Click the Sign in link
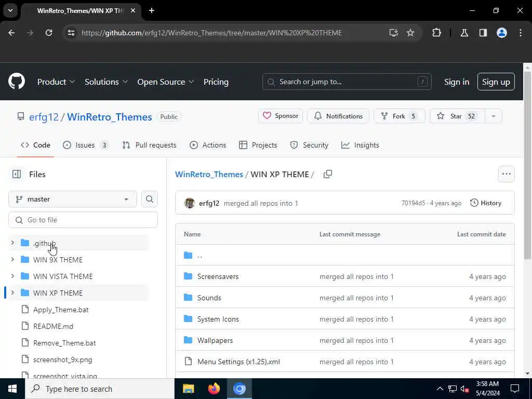Viewport: 532px width, 399px height. tap(456, 82)
